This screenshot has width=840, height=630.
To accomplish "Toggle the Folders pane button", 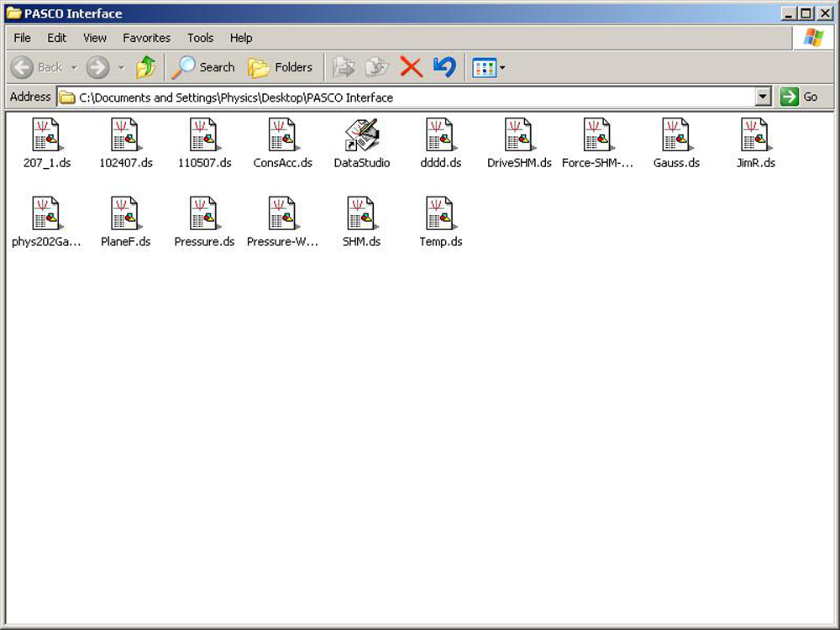I will click(x=281, y=67).
